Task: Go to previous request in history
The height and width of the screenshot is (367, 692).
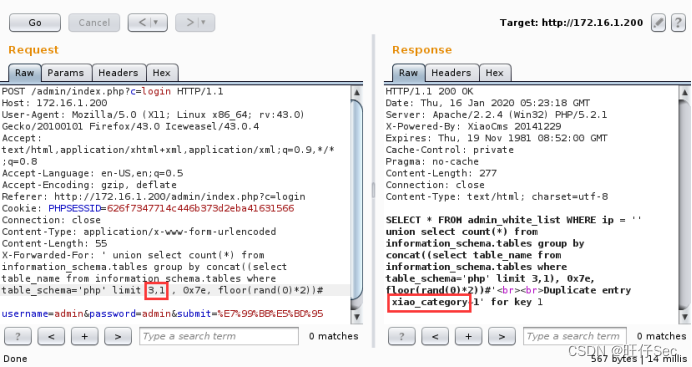Action: tap(147, 22)
